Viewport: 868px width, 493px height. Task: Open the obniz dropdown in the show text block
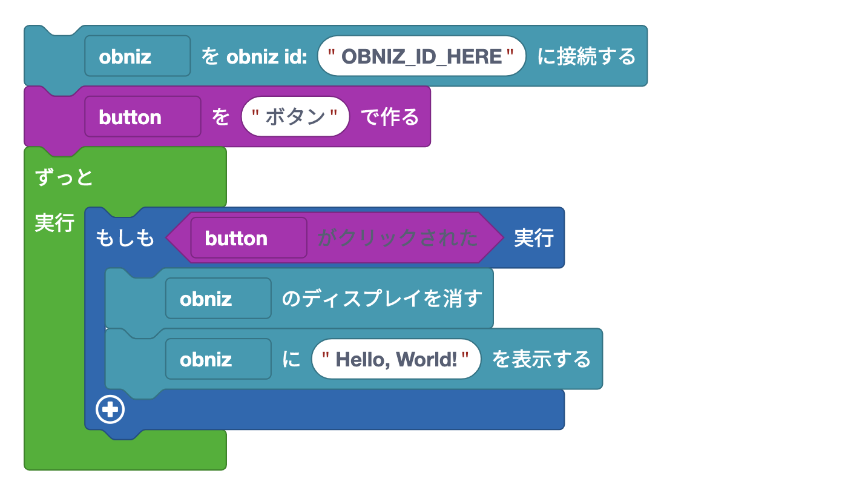[x=218, y=359]
